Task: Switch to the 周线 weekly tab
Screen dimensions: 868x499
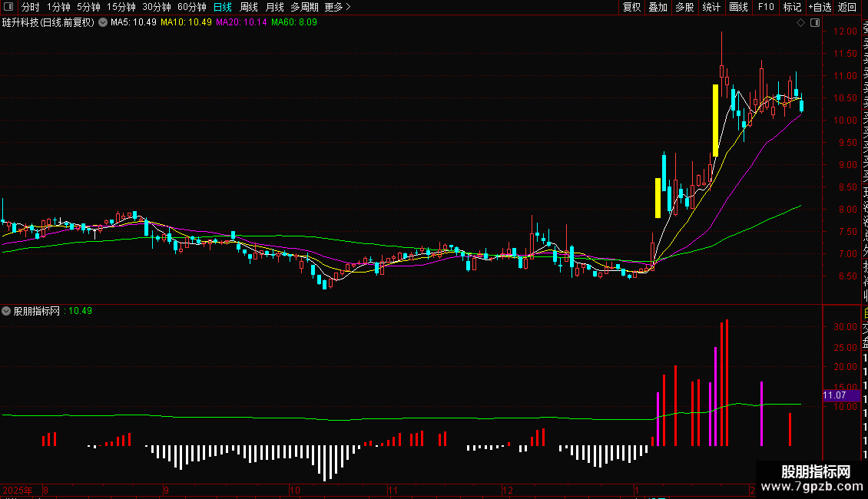Action: pyautogui.click(x=249, y=7)
